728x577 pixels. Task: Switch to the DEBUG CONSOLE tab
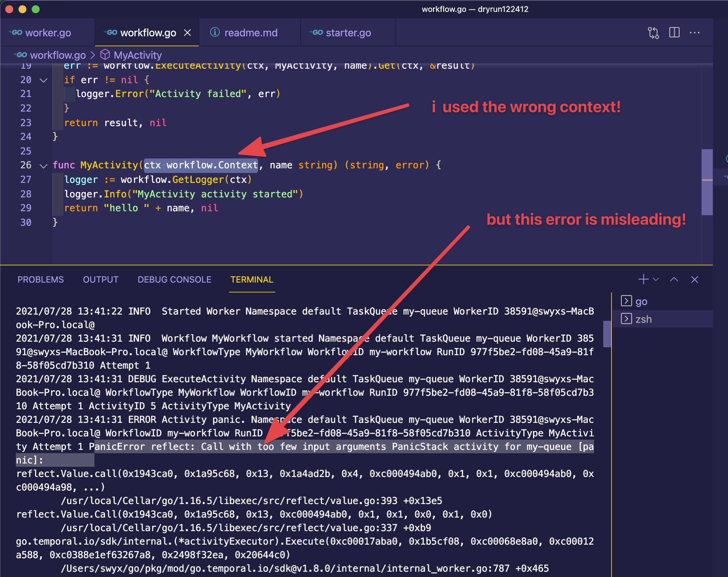click(174, 279)
